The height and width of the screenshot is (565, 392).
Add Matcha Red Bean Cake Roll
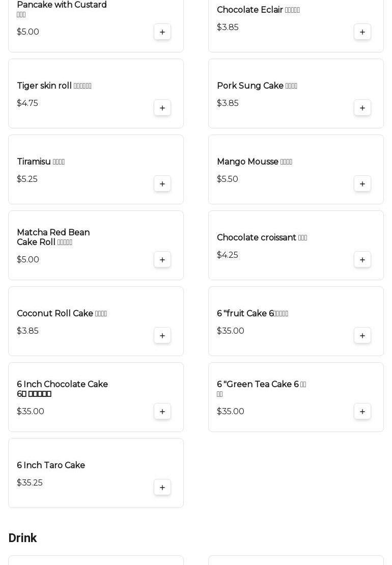[162, 260]
